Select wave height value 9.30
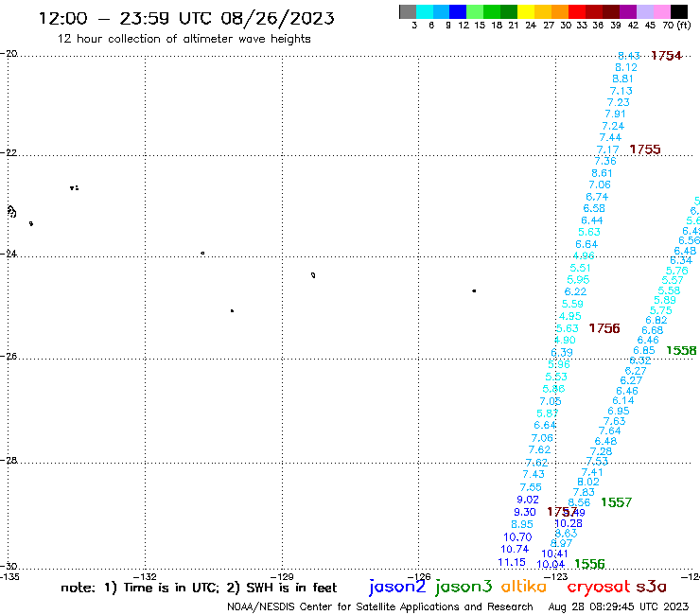 pos(525,512)
